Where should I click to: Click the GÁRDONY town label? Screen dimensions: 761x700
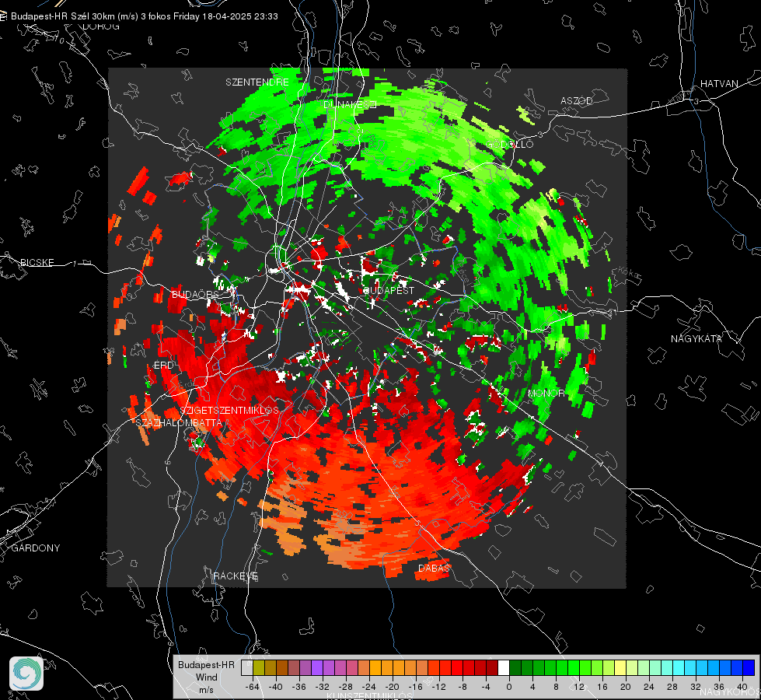(x=36, y=548)
